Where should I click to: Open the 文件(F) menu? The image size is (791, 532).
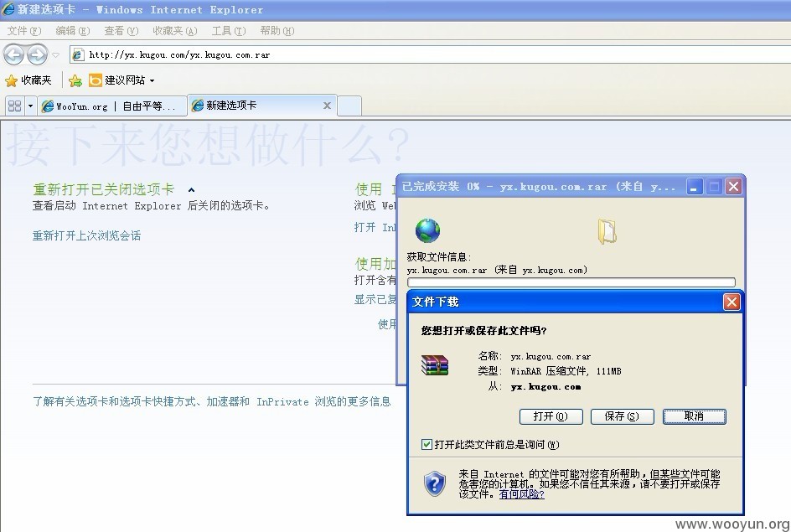pyautogui.click(x=24, y=31)
